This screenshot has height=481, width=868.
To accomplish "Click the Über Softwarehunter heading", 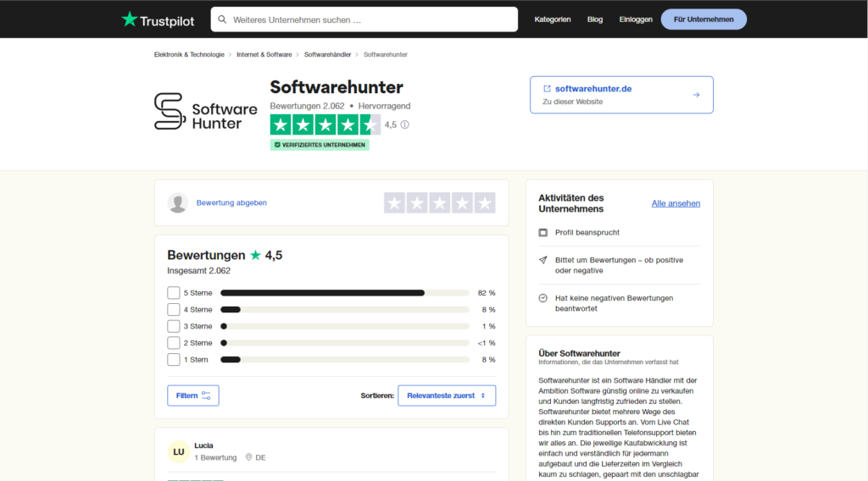I will pos(579,353).
